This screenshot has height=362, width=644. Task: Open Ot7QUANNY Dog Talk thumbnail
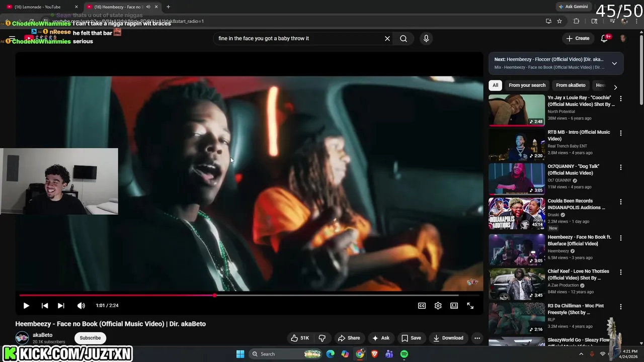pos(517,179)
